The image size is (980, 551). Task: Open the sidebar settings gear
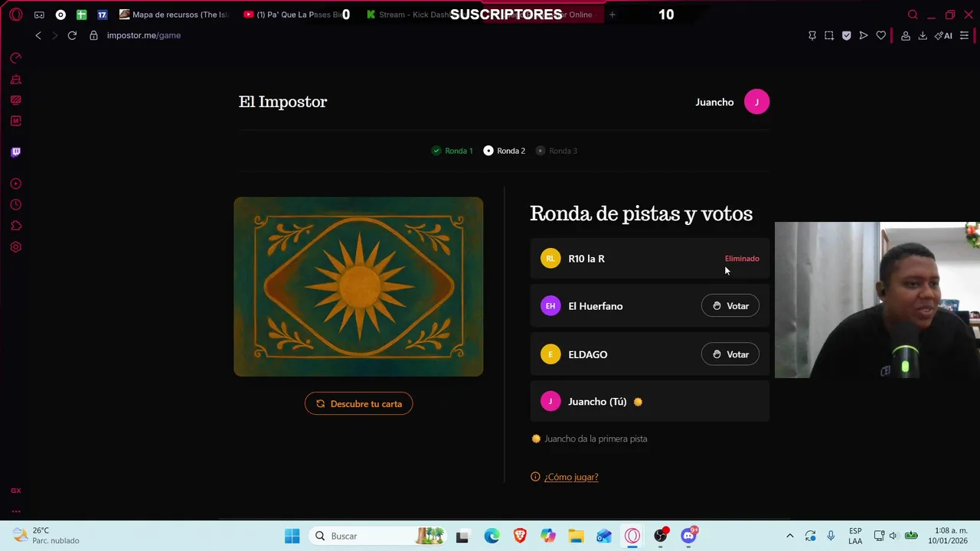click(x=15, y=247)
